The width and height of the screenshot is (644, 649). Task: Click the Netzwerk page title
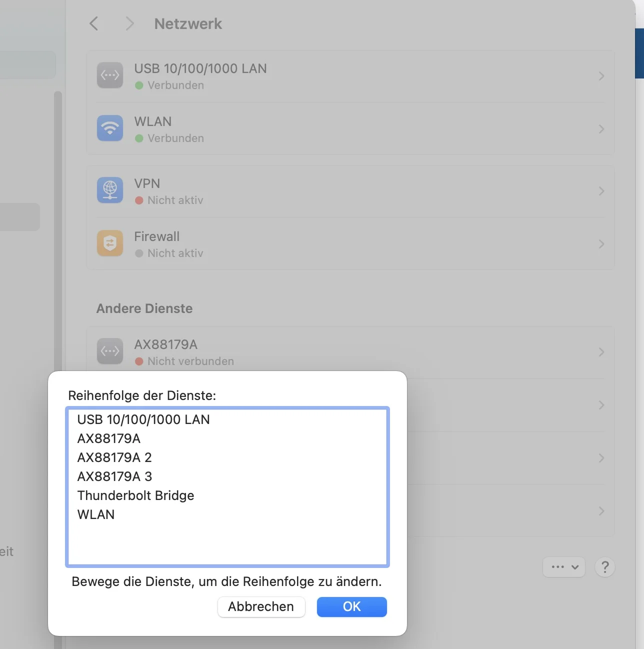[188, 23]
